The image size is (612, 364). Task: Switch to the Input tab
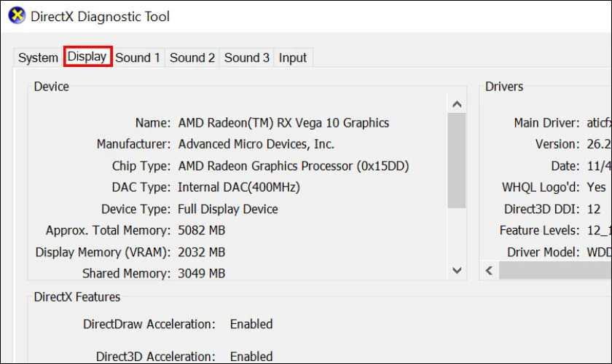pos(293,58)
